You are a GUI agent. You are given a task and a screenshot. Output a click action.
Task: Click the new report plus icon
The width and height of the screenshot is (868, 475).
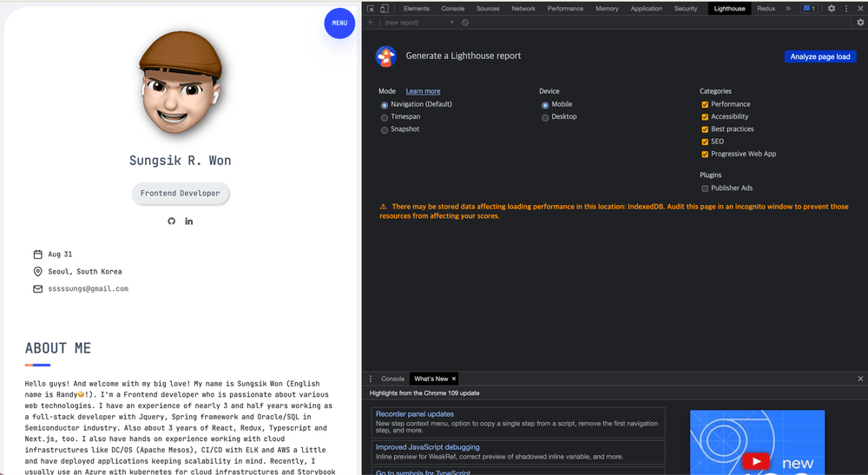point(371,23)
